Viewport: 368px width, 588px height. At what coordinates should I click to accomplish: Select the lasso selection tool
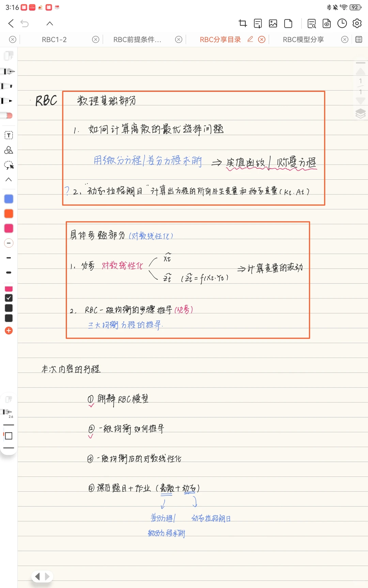[x=9, y=165]
